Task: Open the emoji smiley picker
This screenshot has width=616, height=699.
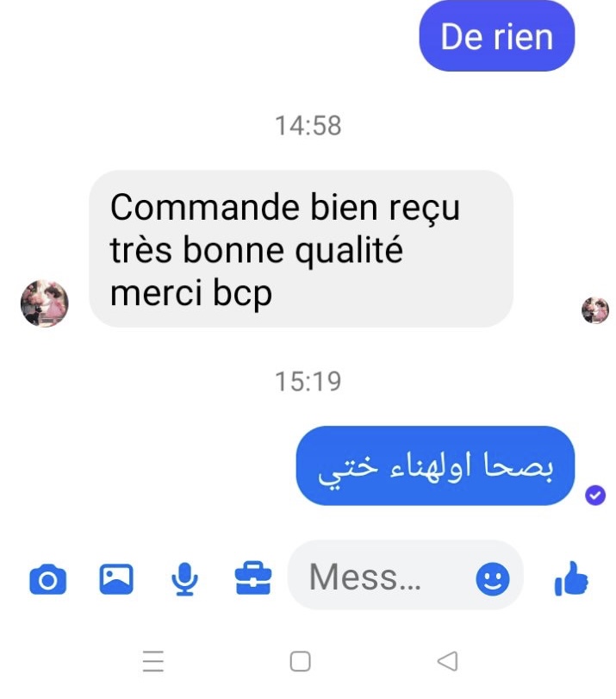Action: (x=493, y=578)
